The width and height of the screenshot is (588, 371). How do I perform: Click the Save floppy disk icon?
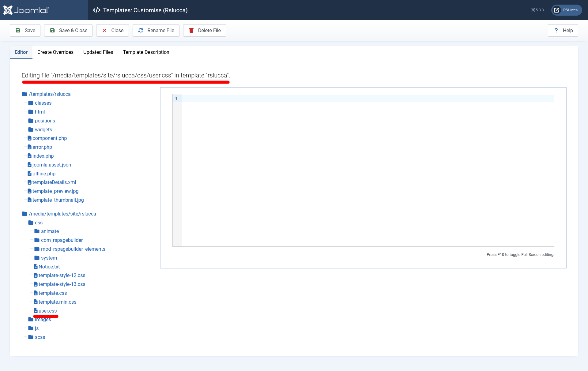click(18, 30)
